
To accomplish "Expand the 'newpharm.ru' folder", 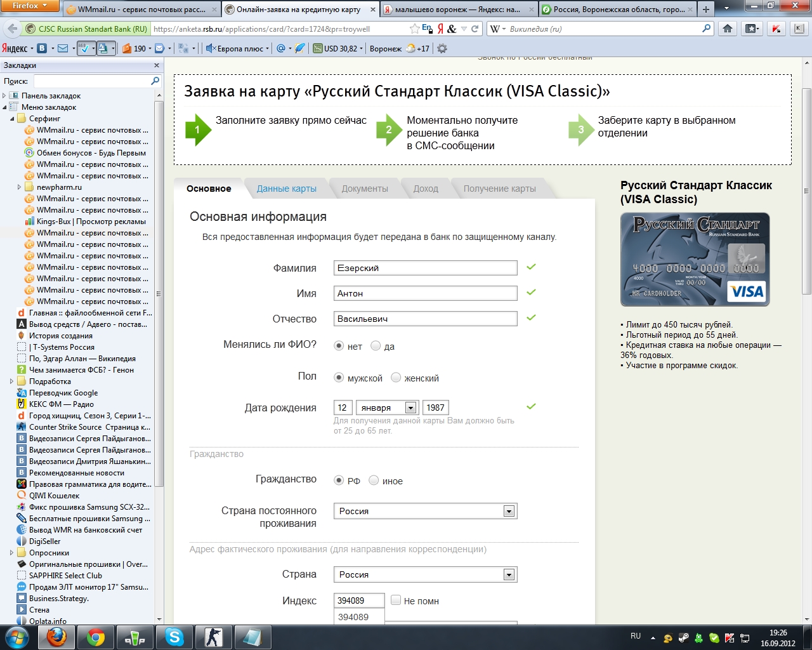I will click(20, 187).
